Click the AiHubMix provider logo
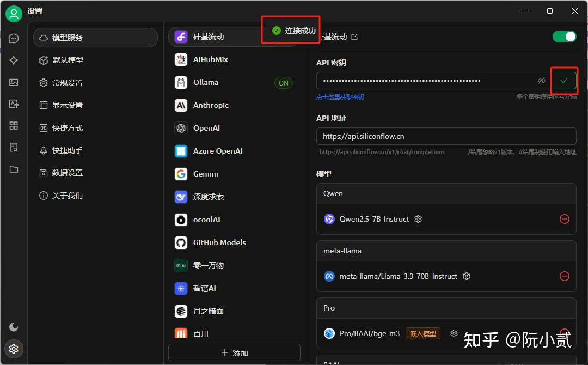 click(x=181, y=59)
